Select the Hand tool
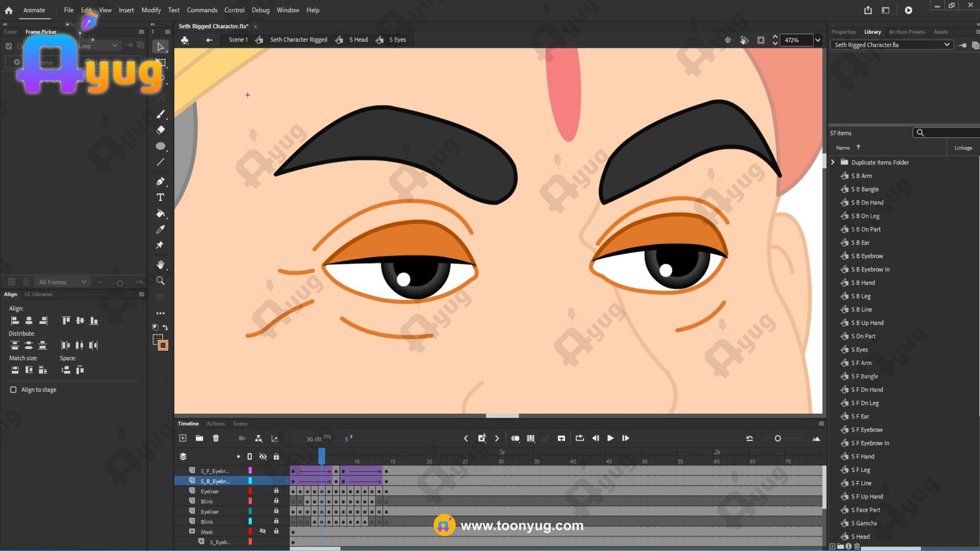Viewport: 980px width, 551px height. click(160, 264)
